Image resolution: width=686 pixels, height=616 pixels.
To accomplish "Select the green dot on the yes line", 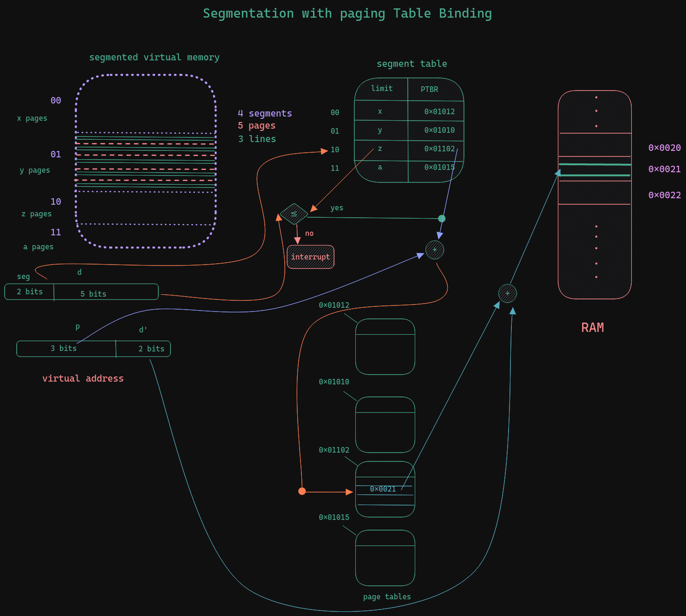I will 442,219.
